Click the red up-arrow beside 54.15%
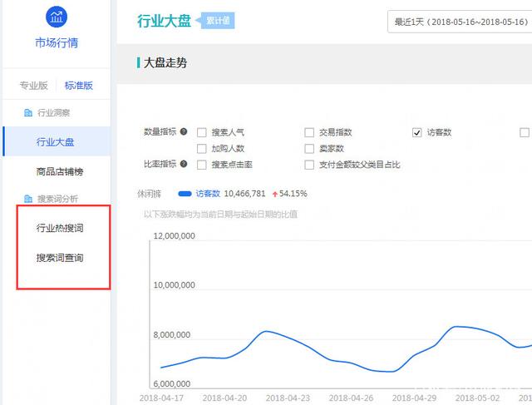The height and width of the screenshot is (405, 532). (x=275, y=194)
